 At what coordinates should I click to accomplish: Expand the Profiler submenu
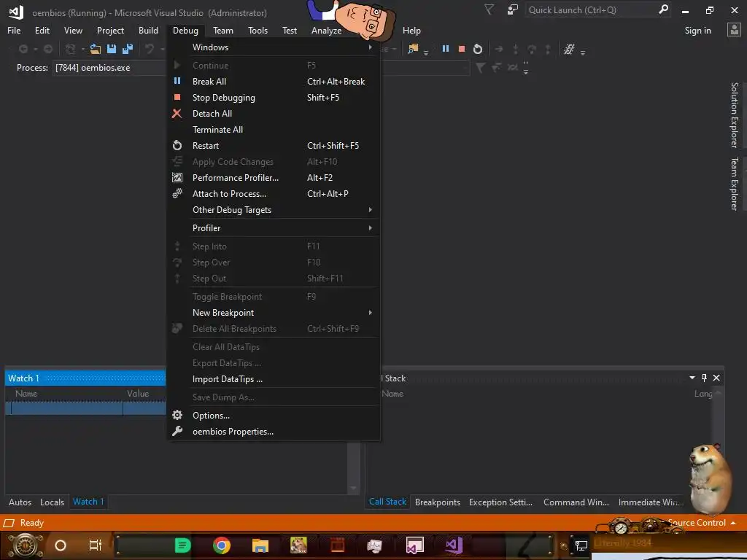(x=370, y=227)
